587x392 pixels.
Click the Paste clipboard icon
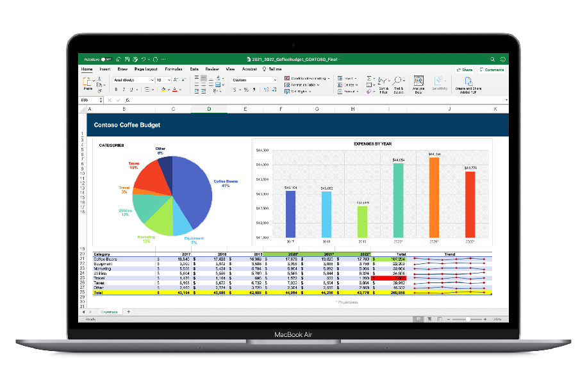tap(88, 83)
